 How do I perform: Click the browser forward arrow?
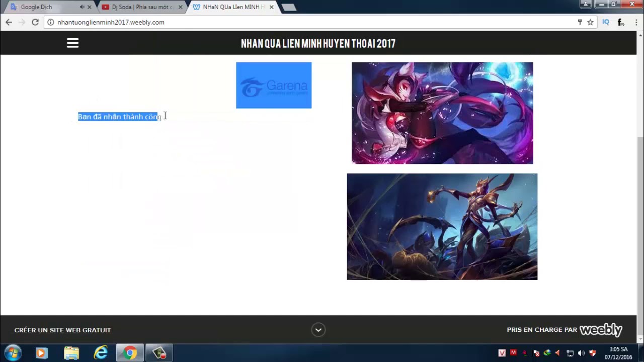coord(22,22)
